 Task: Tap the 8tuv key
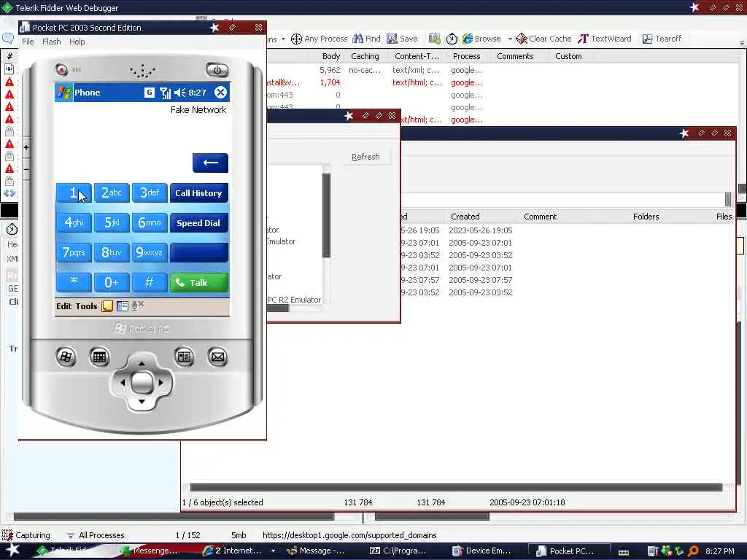[x=112, y=252]
